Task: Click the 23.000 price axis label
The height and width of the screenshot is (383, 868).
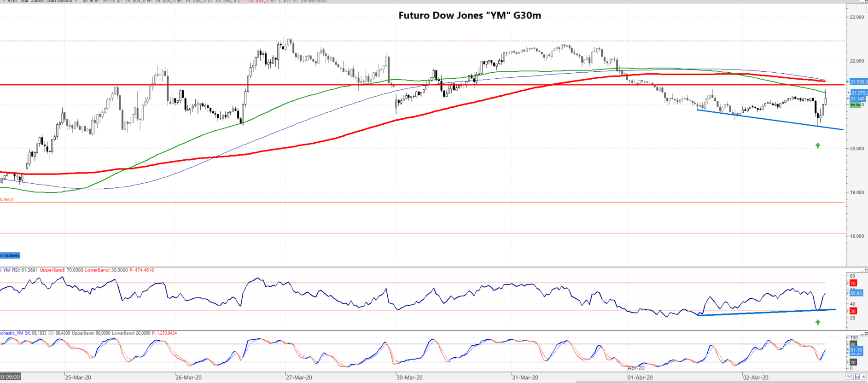Action: click(857, 17)
